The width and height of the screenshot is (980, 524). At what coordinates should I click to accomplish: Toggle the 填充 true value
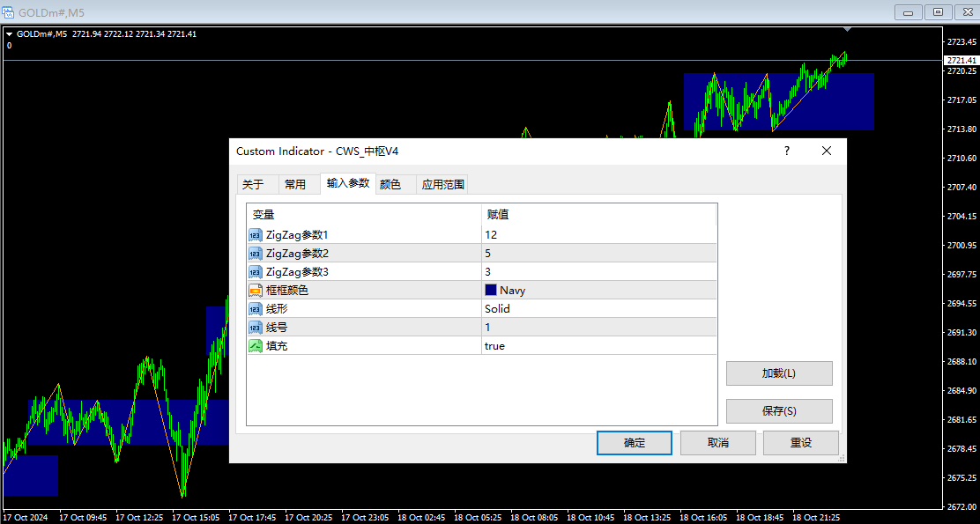(x=598, y=346)
